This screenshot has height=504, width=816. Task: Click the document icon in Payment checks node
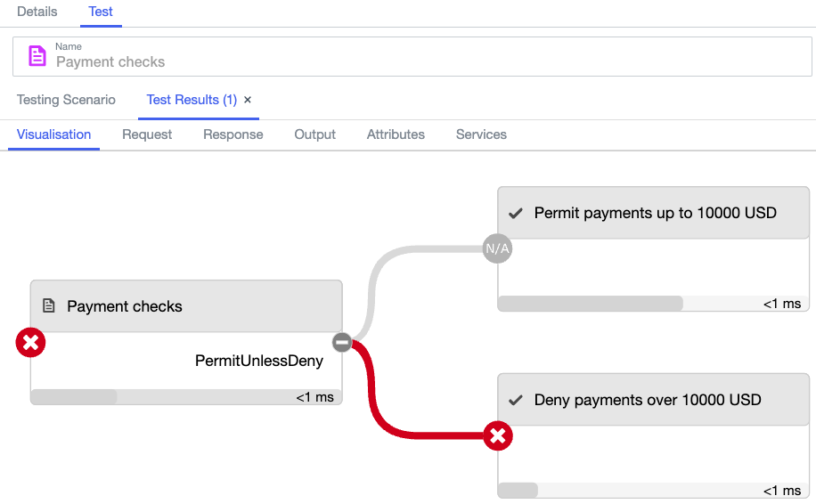[x=48, y=305]
